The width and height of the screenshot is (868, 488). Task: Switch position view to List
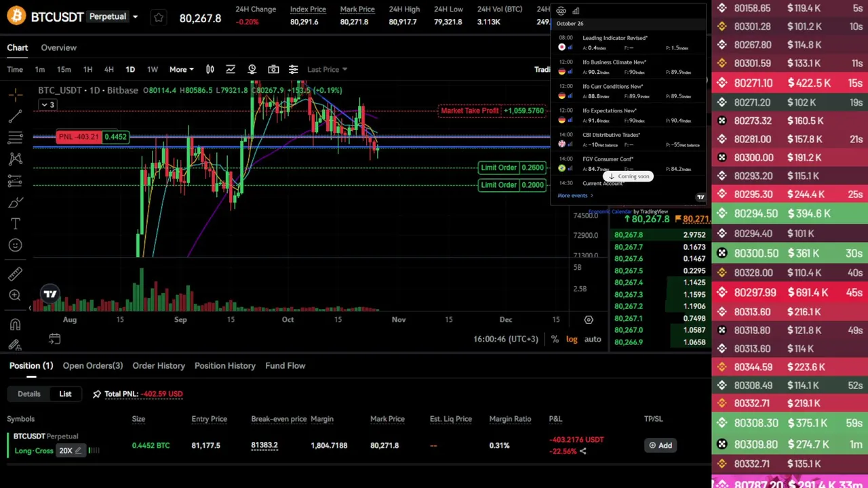(65, 394)
